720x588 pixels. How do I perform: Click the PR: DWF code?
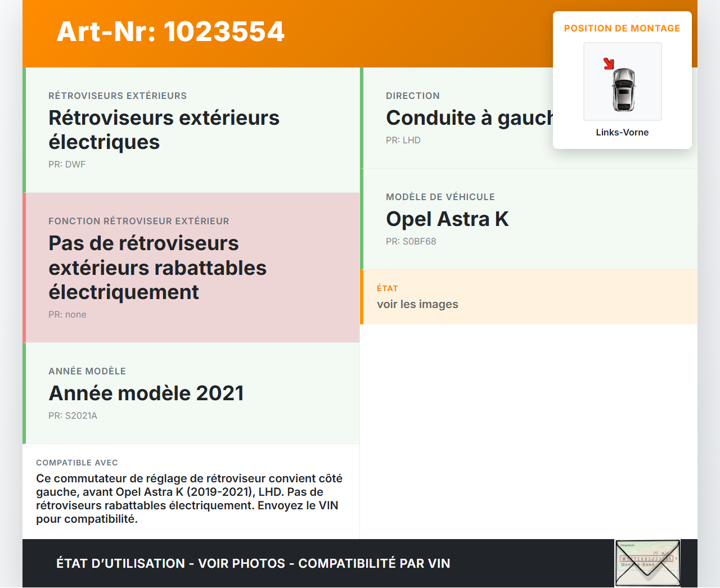click(67, 165)
